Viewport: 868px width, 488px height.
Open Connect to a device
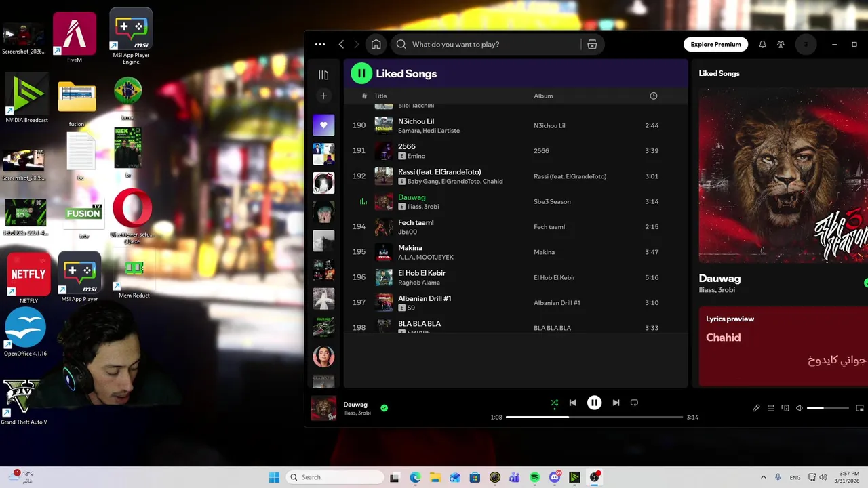[785, 408]
